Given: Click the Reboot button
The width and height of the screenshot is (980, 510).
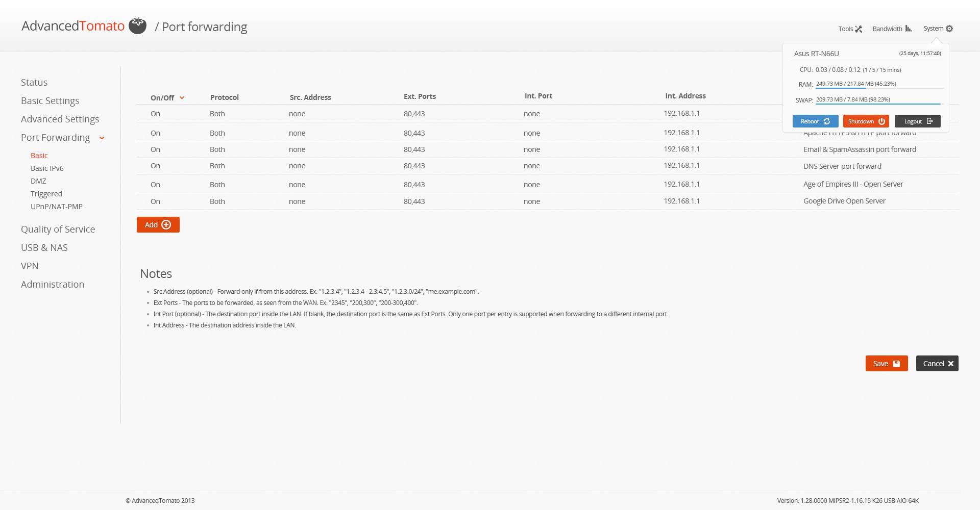Looking at the screenshot, I should coord(815,121).
